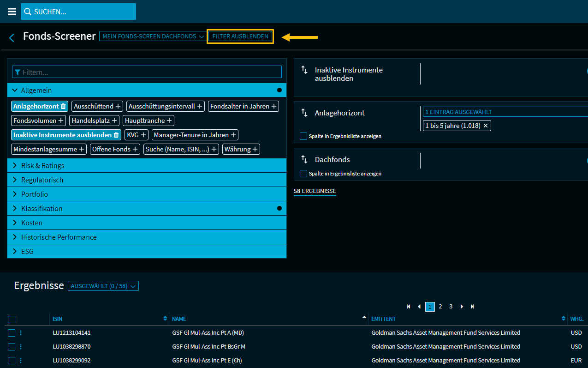
Task: Select all results with header checkbox
Action: click(x=12, y=319)
